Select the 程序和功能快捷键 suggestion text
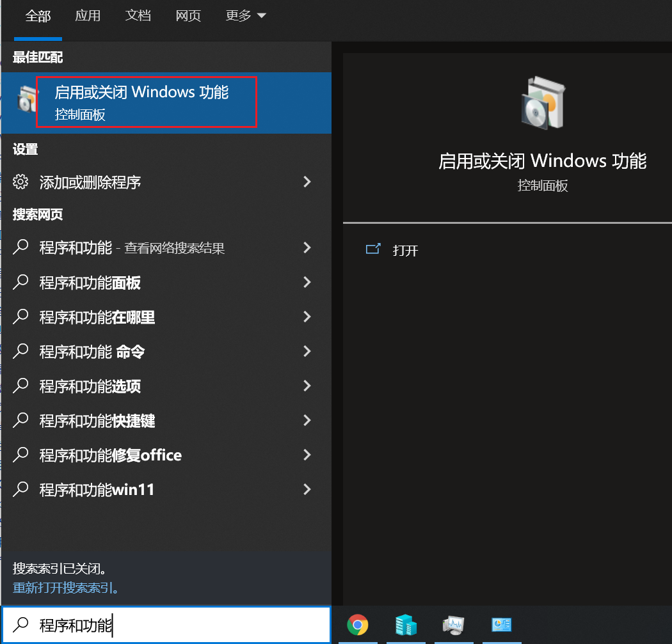This screenshot has width=672, height=644. point(97,421)
